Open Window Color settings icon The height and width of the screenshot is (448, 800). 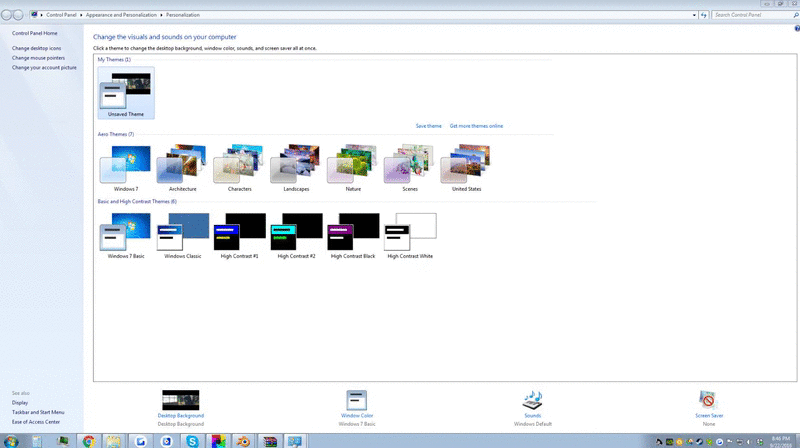(357, 400)
